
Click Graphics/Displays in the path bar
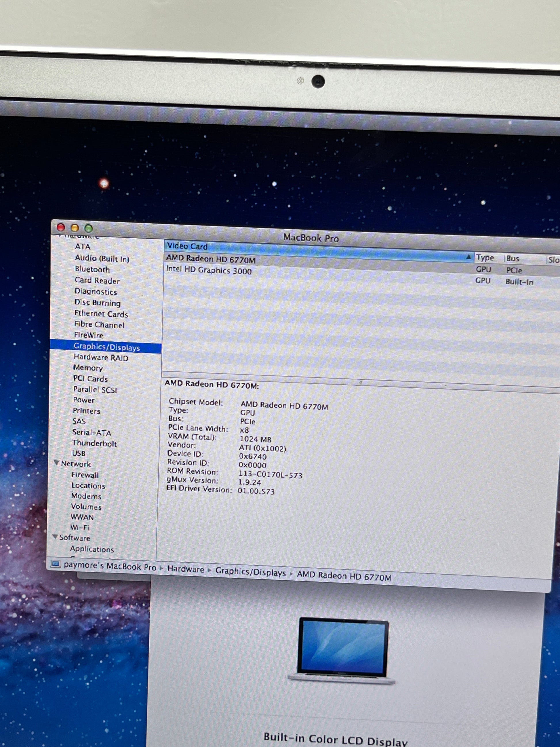250,572
